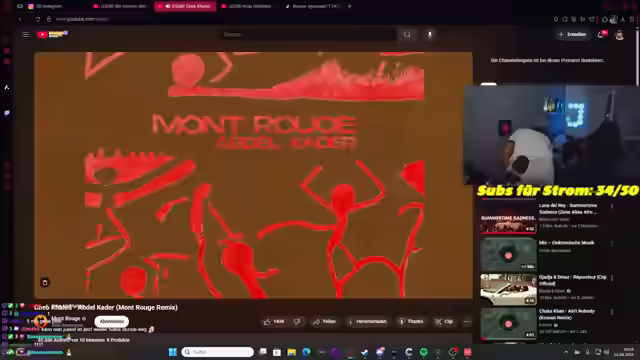Open options menu for Chaka Khan video
Image resolution: width=640 pixels, height=360 pixels.
[612, 312]
